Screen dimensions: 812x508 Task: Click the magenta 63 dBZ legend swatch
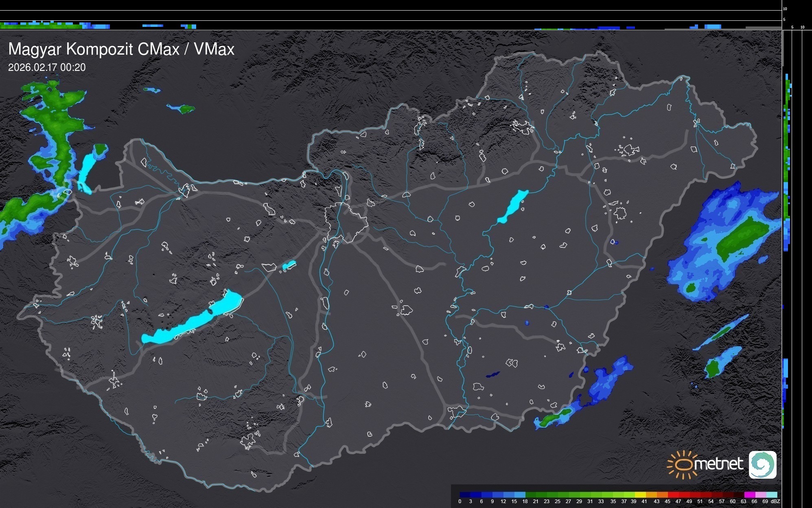(x=750, y=495)
